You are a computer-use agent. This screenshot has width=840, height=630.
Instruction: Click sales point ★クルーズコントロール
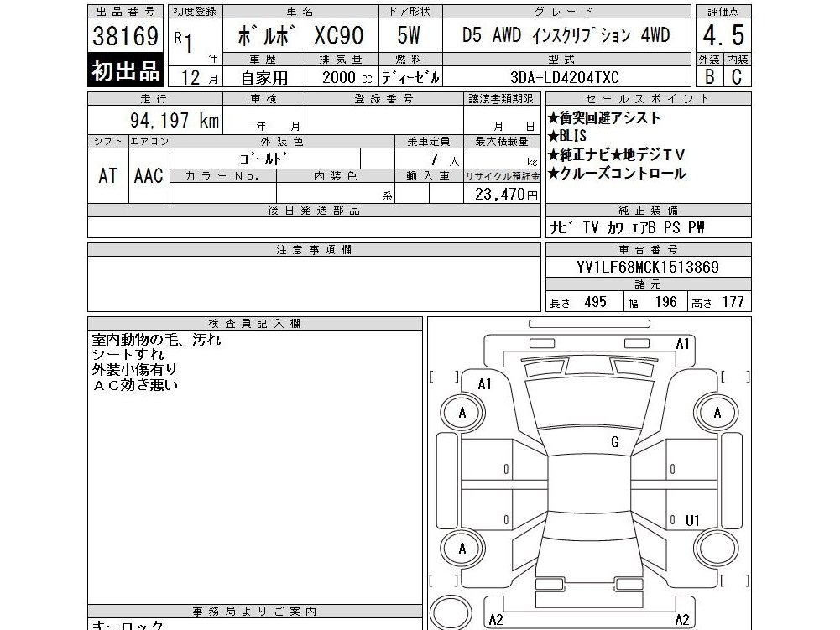(x=617, y=173)
